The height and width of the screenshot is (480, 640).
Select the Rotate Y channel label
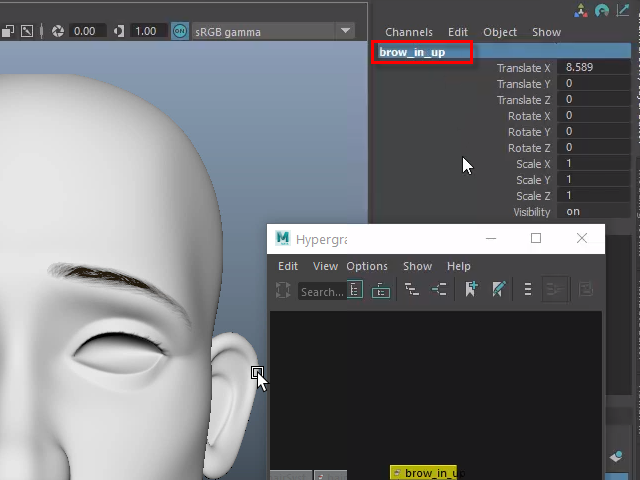pos(529,132)
